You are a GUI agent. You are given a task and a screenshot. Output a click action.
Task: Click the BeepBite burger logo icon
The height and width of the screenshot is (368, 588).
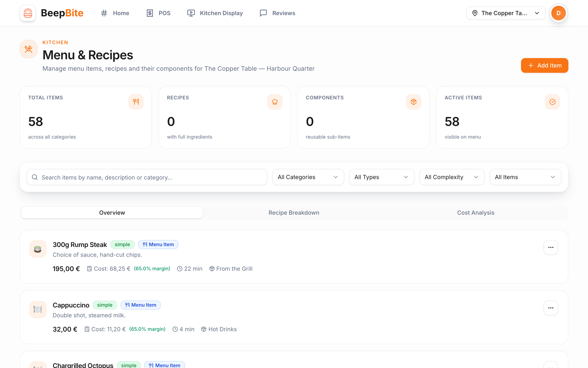tap(28, 13)
